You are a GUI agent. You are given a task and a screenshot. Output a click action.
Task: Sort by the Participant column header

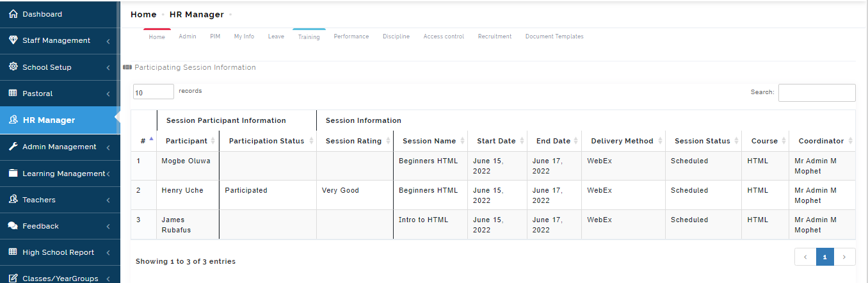188,141
